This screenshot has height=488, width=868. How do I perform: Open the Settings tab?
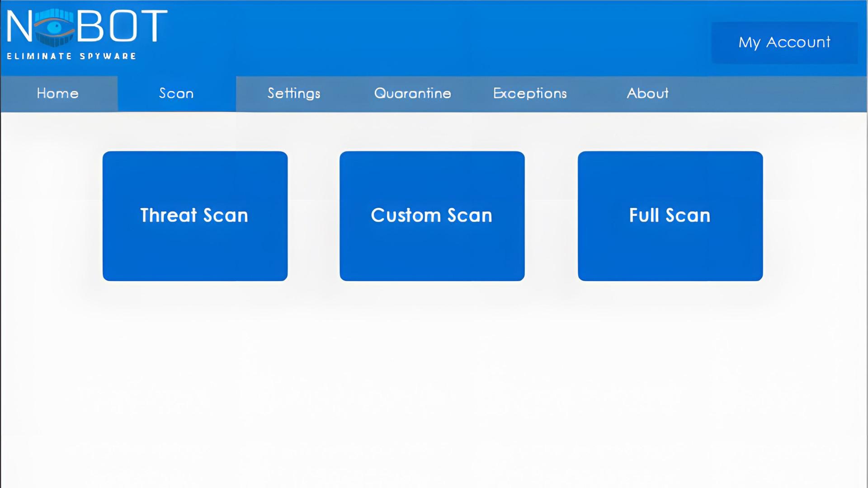[294, 94]
